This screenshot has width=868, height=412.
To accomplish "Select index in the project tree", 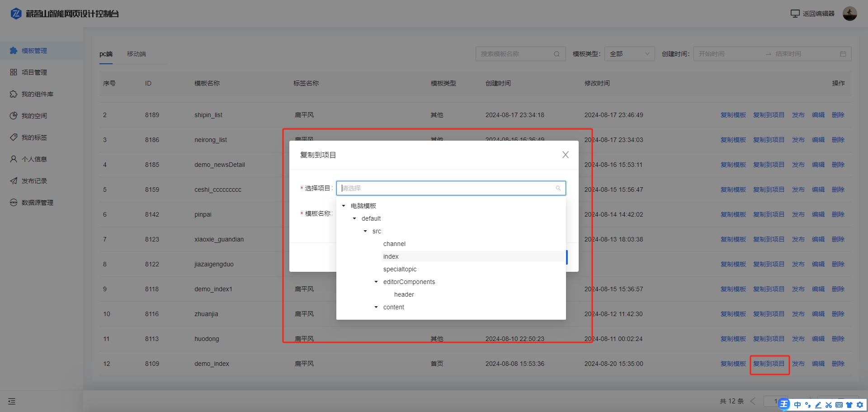I will (391, 256).
